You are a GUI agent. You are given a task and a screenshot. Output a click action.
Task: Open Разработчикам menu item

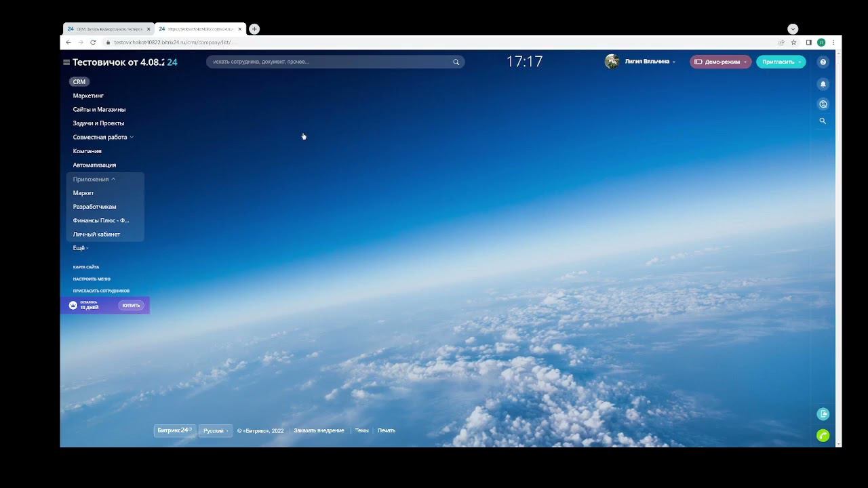tap(94, 207)
